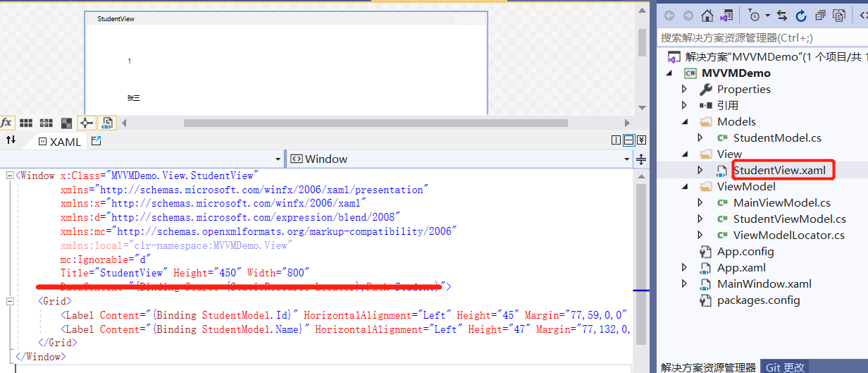Viewport: 868px width, 373px height.
Task: Swap the design and XAML panes
Action: click(x=11, y=140)
